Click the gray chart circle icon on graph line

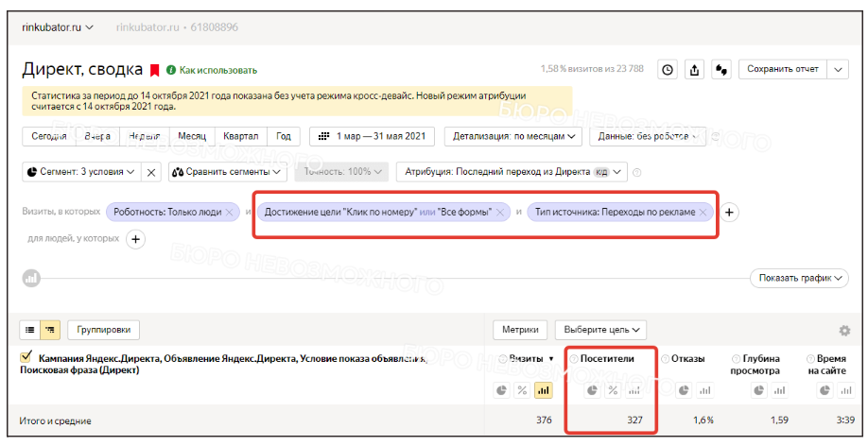click(31, 278)
